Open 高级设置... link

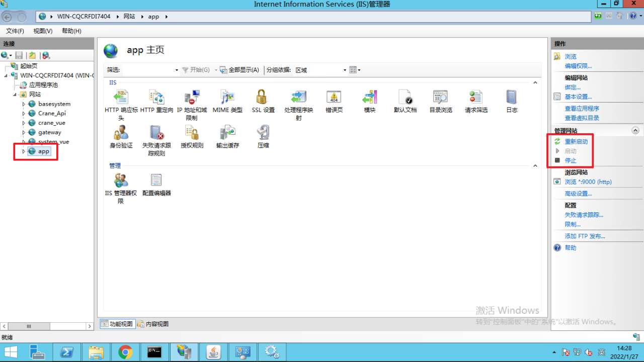click(x=578, y=194)
